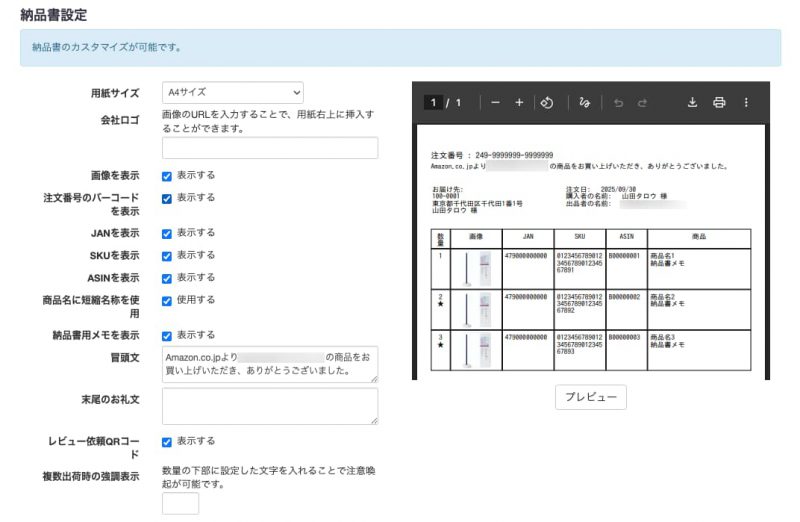Click the 末尾のお礼文 text area

click(x=270, y=406)
